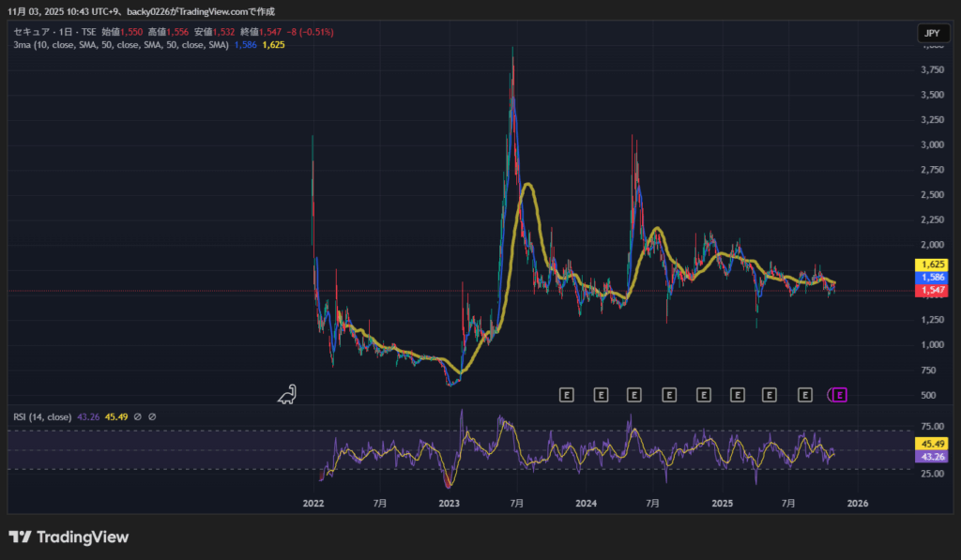961x560 pixels.
Task: Click the TradingView wordmark text at bottom
Action: tap(83, 537)
